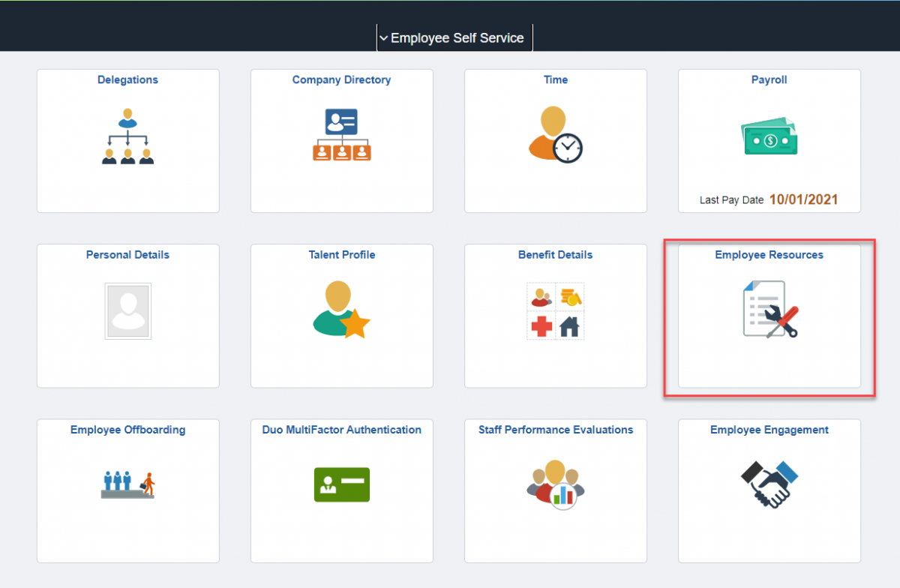The height and width of the screenshot is (588, 900).
Task: Open the Company Directory icon
Action: 342,135
